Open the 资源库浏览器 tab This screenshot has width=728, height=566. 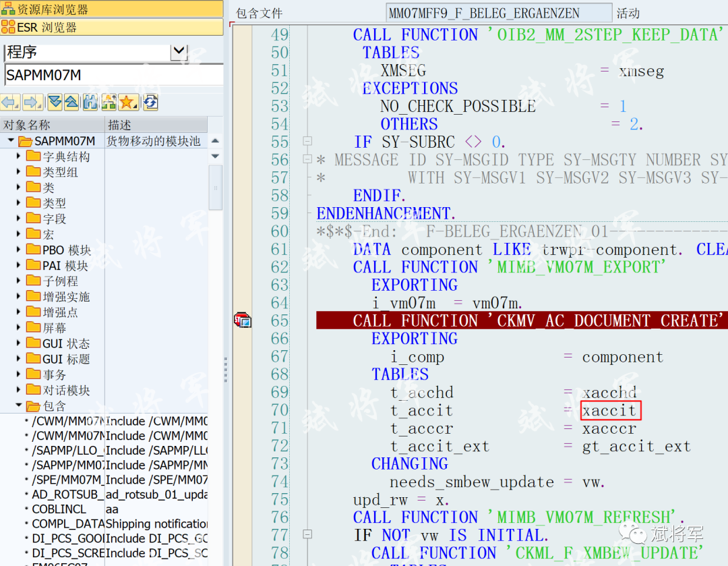pos(111,9)
